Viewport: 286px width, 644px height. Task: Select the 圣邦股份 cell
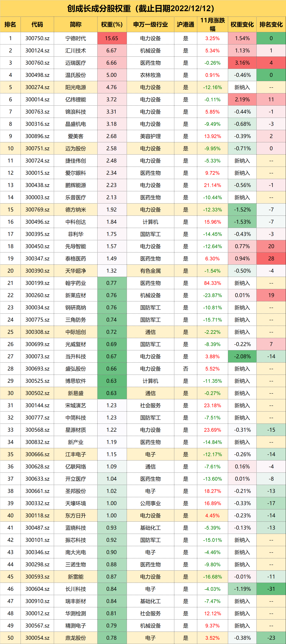point(75,491)
